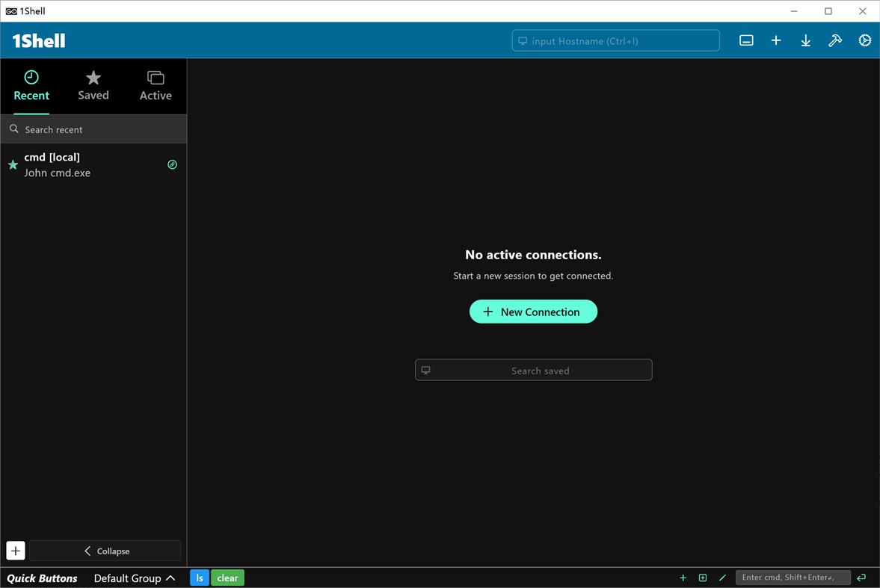The width and height of the screenshot is (880, 588).
Task: Open the tools hammer icon
Action: [x=835, y=40]
